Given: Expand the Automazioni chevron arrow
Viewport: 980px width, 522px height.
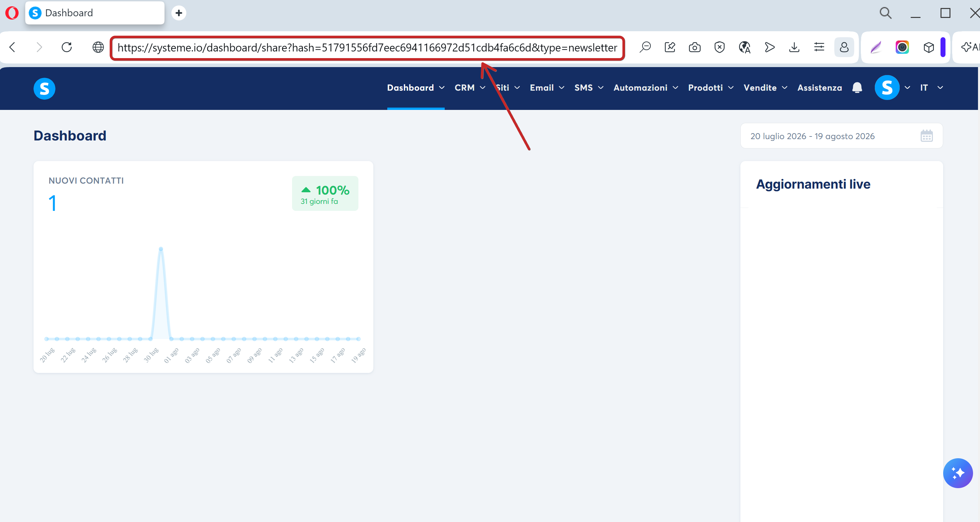Looking at the screenshot, I should point(675,88).
